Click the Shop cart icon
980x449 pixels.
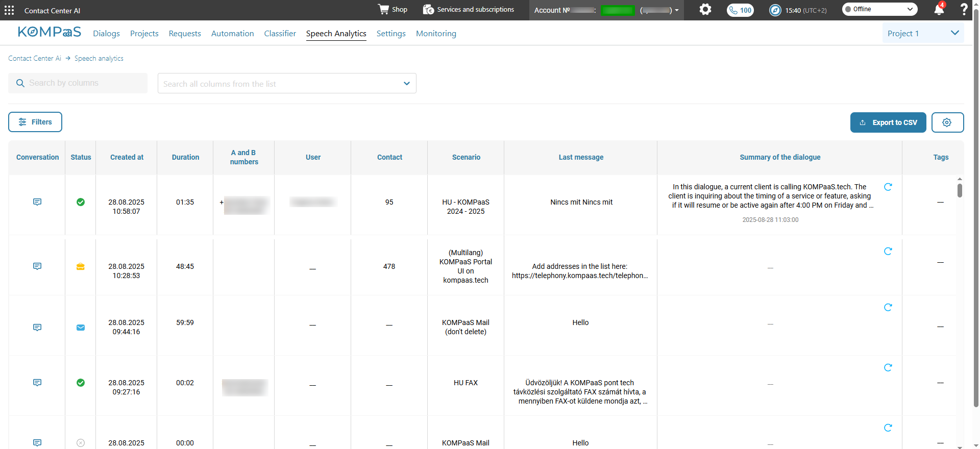pos(383,9)
